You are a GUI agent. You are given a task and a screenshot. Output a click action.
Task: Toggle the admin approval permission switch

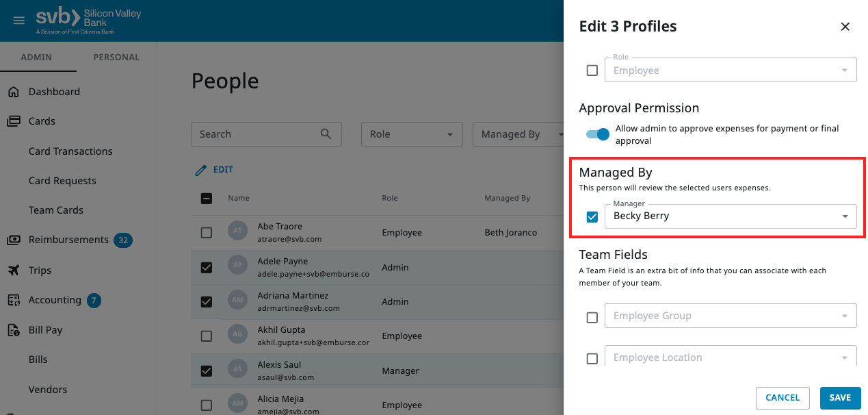[x=597, y=134]
